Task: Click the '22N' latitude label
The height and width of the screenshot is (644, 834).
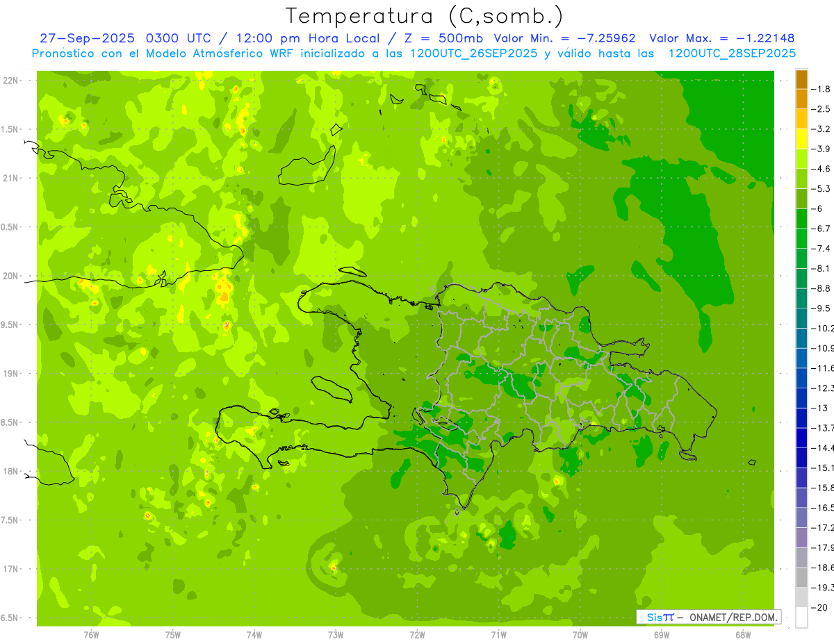Action: (x=10, y=81)
